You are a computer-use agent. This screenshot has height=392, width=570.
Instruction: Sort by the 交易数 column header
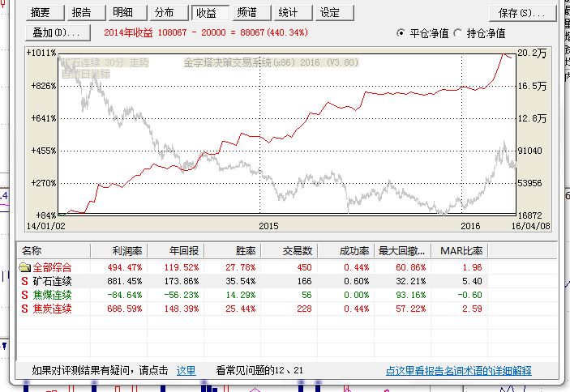point(289,251)
